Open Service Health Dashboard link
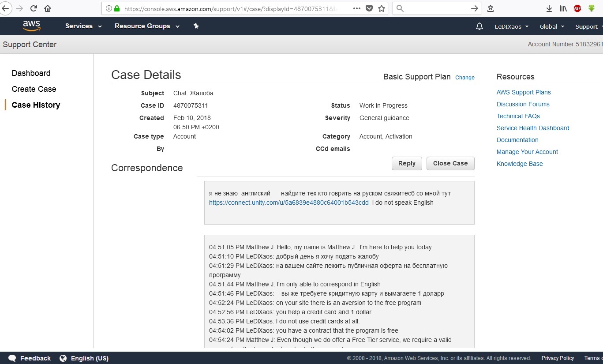This screenshot has width=603, height=364. pos(533,128)
